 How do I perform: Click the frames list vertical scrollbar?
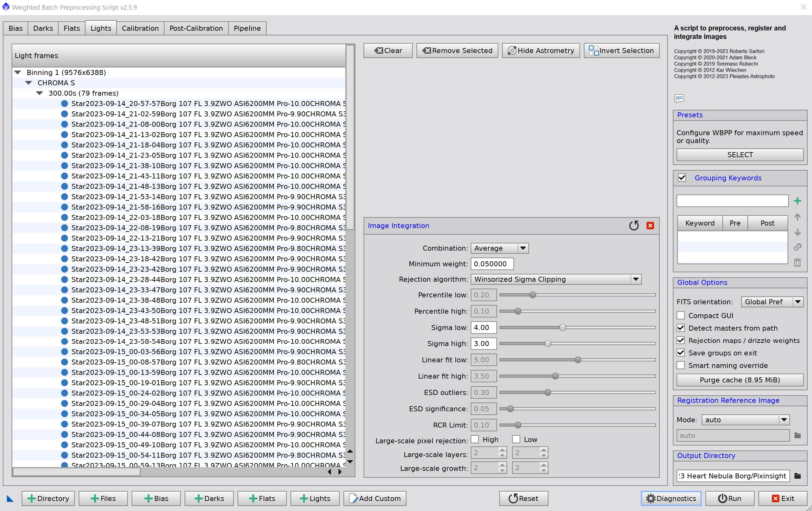pos(350,137)
